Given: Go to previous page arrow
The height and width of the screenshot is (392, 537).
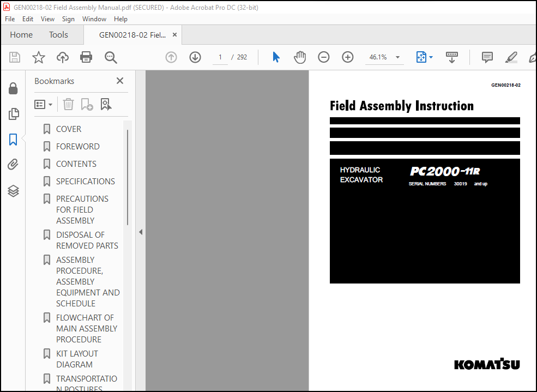Looking at the screenshot, I should point(171,57).
